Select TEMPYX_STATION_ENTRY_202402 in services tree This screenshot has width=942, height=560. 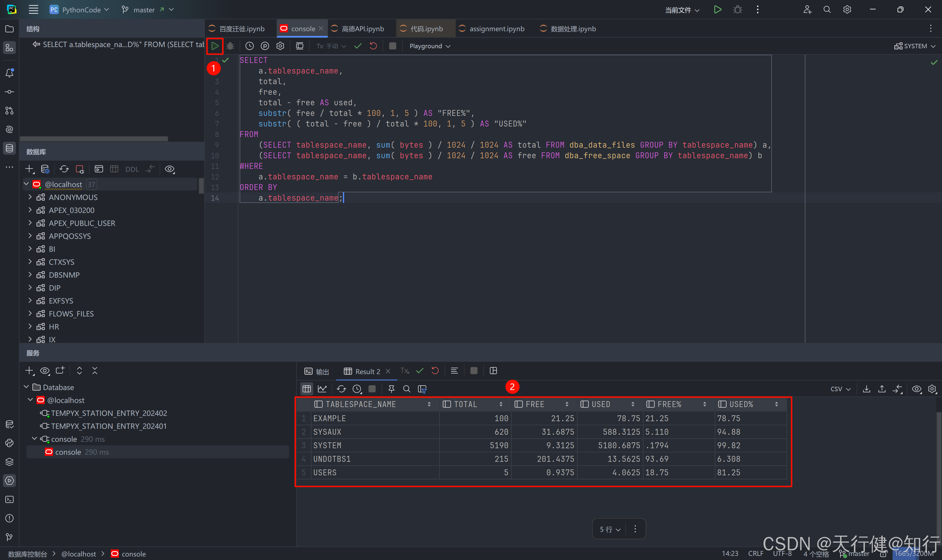click(x=109, y=413)
